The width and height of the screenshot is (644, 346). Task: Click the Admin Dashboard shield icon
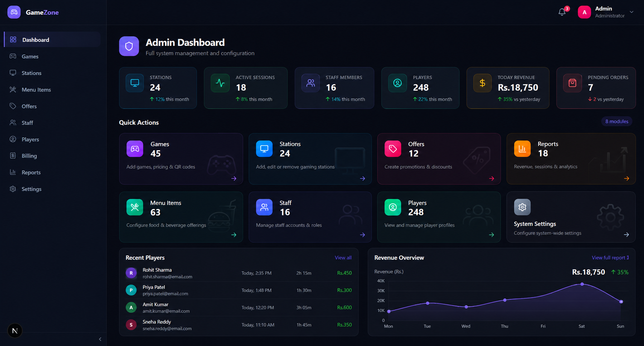point(129,46)
